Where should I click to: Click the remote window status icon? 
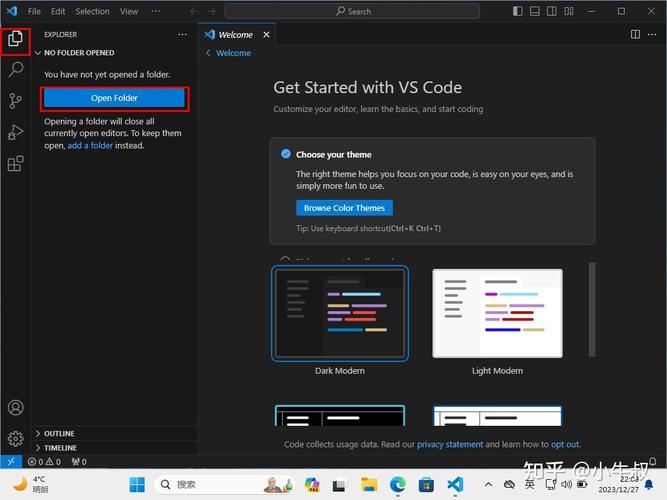point(11,461)
